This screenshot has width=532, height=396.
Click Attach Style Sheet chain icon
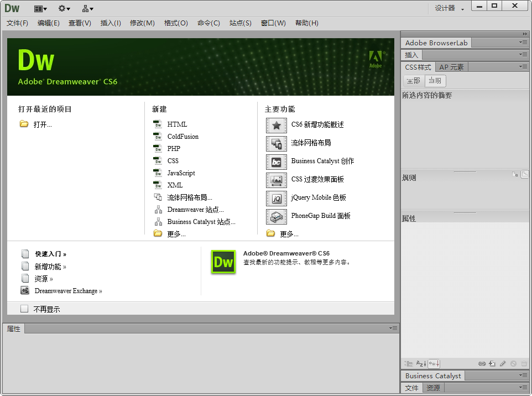[482, 364]
